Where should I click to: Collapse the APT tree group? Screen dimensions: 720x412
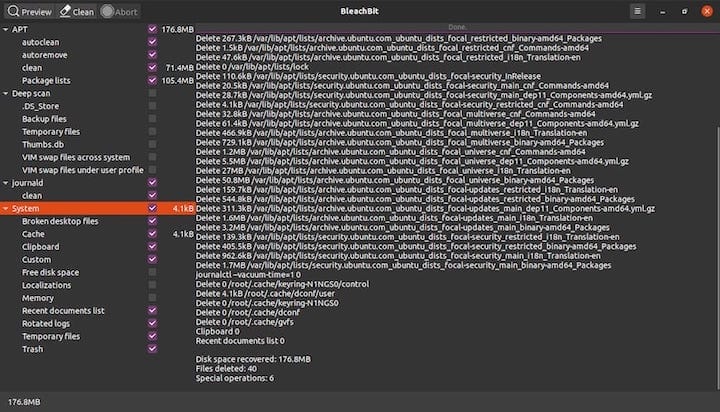pyautogui.click(x=6, y=29)
